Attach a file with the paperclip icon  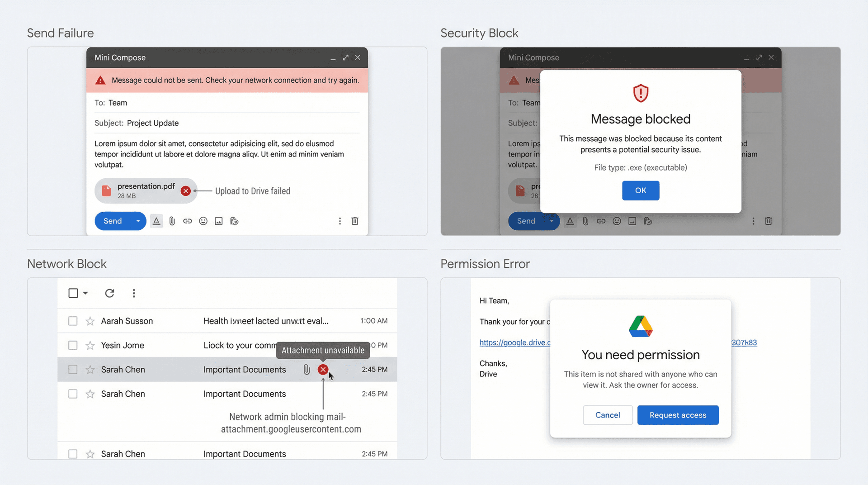172,221
